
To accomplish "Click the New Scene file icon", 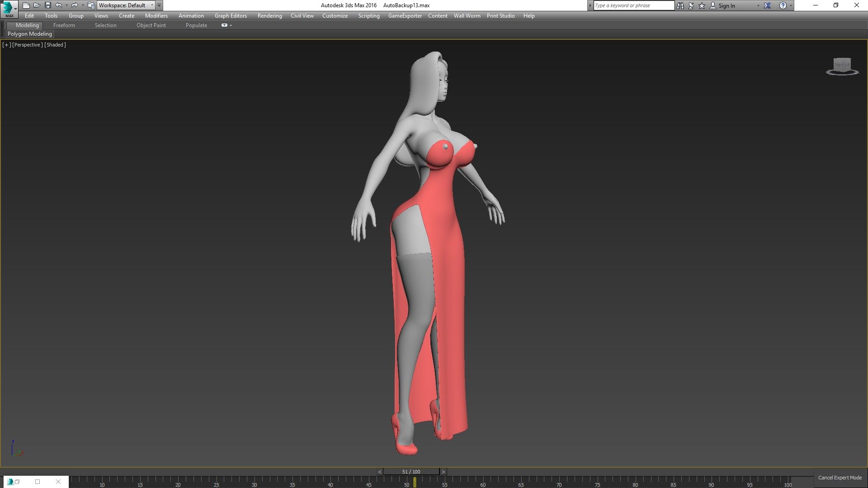I will coord(26,5).
